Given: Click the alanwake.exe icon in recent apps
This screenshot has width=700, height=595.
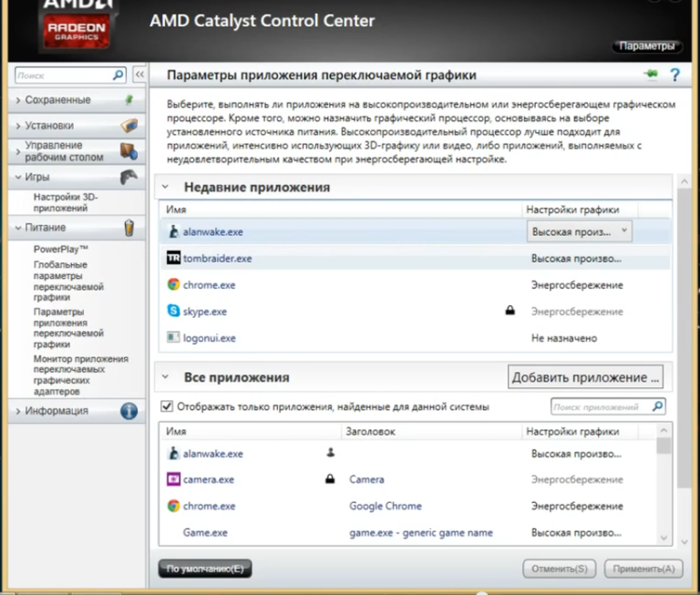Looking at the screenshot, I should (x=173, y=232).
